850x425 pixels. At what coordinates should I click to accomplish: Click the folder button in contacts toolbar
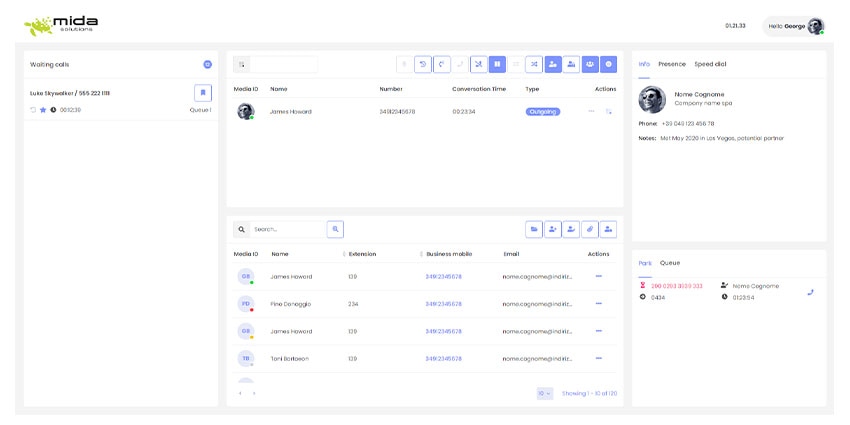(534, 229)
